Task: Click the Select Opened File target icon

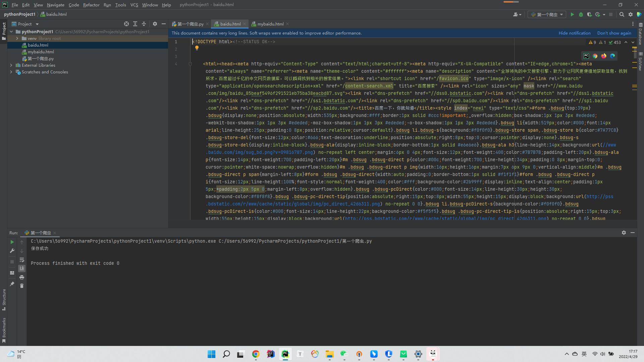Action: click(126, 24)
